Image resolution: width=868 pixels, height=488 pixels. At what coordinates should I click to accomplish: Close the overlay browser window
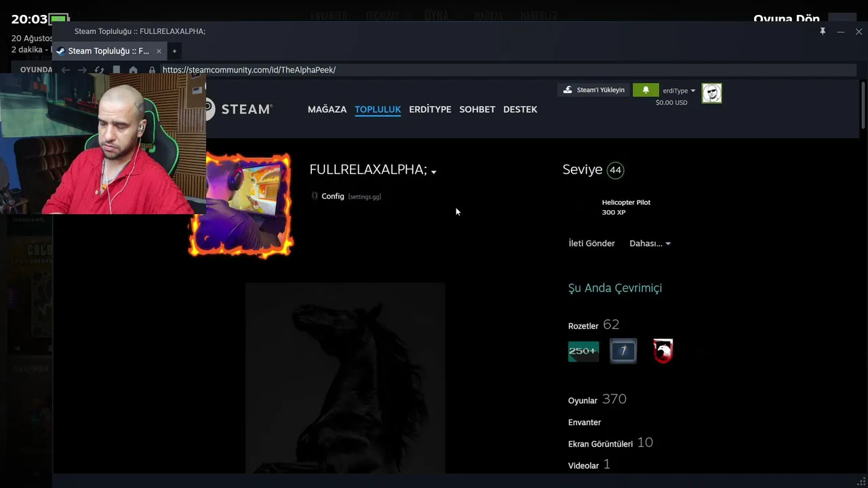[x=859, y=31]
